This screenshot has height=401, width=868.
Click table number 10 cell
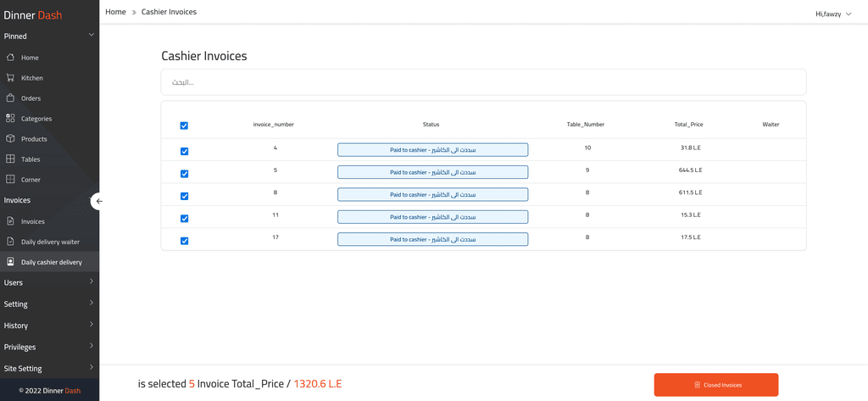587,148
